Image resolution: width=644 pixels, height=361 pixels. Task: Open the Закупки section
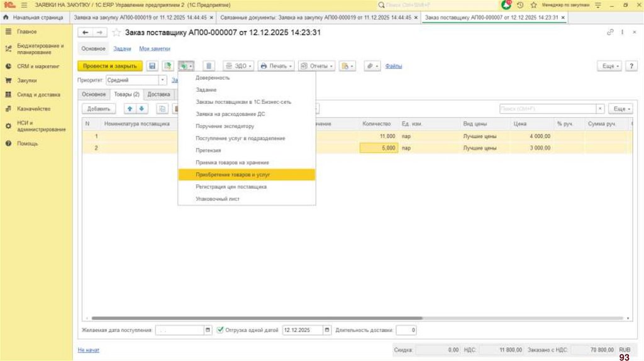[x=26, y=81]
